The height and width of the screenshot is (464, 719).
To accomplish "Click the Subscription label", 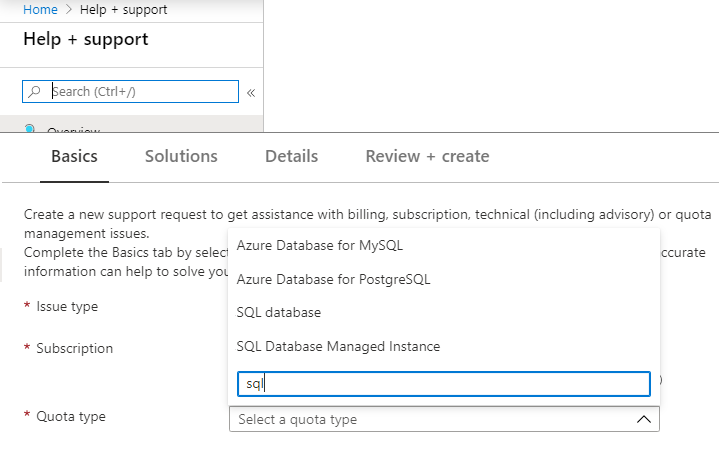I will (74, 348).
